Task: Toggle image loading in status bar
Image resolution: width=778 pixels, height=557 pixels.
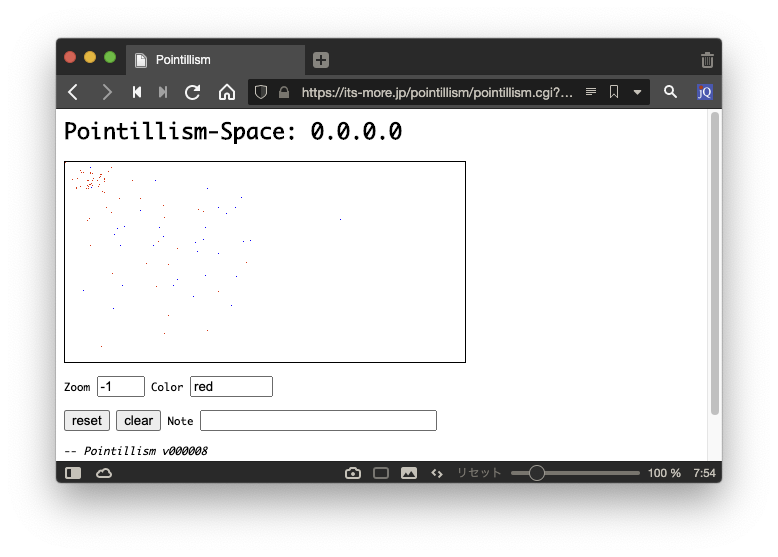Action: 409,473
